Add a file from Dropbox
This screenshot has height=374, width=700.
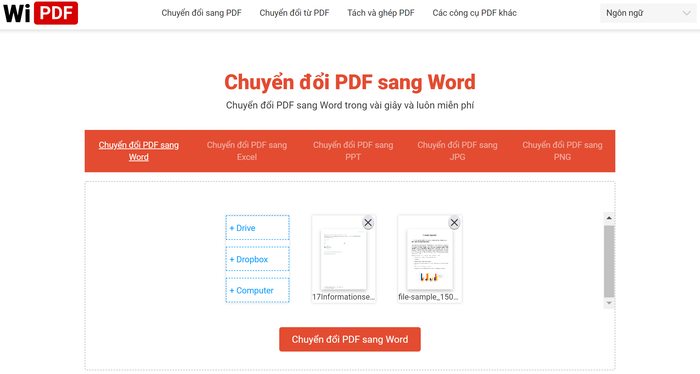[258, 259]
